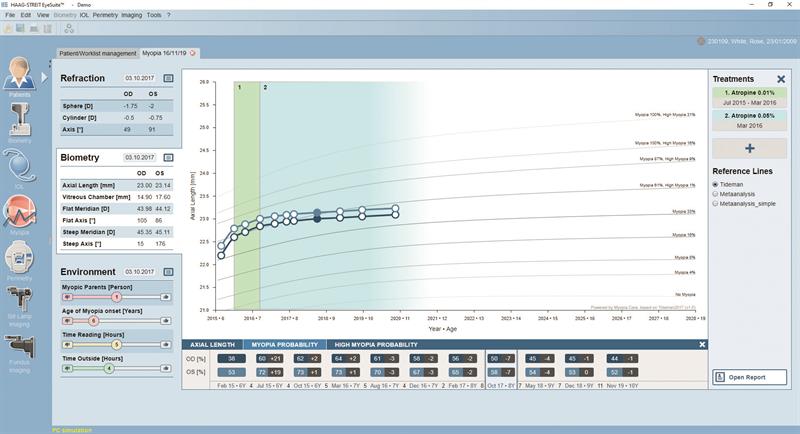The image size is (800, 434).
Task: Open the File menu
Action: click(x=10, y=15)
